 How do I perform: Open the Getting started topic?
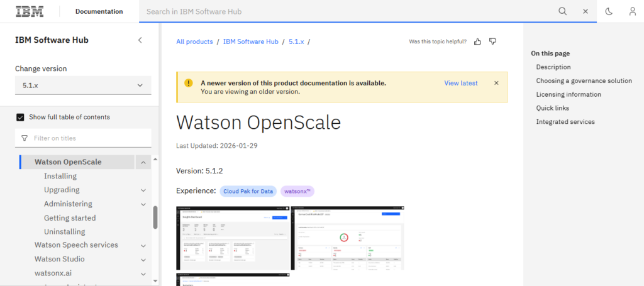click(x=70, y=218)
